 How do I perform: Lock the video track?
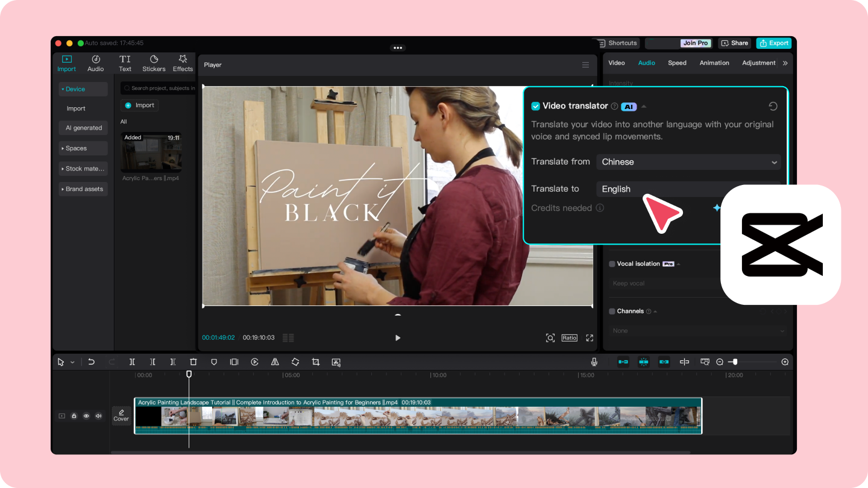[74, 416]
